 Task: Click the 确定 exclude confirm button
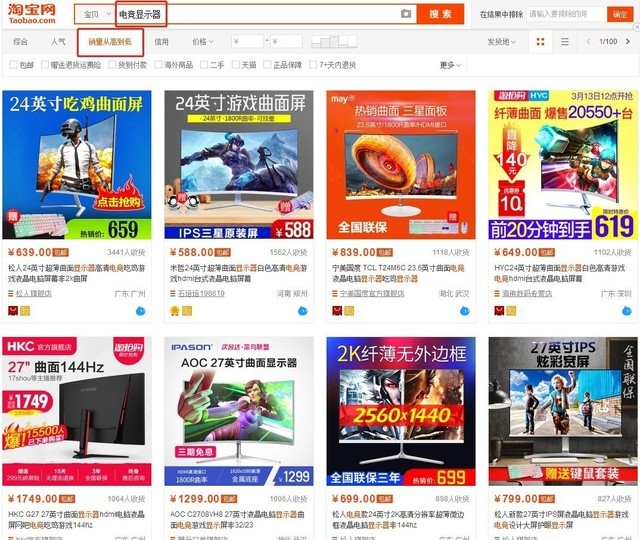[620, 14]
